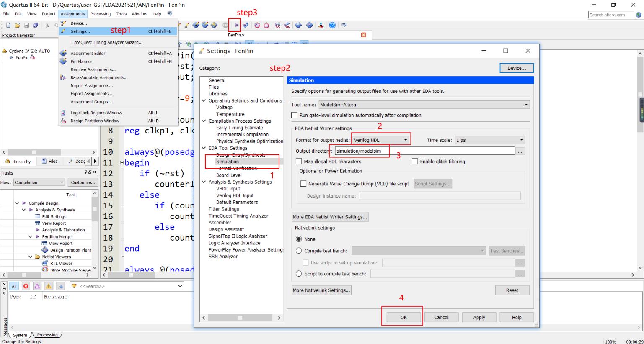Click More EDA Netlist Writer Settings... button
This screenshot has height=344, width=644.
click(x=330, y=217)
